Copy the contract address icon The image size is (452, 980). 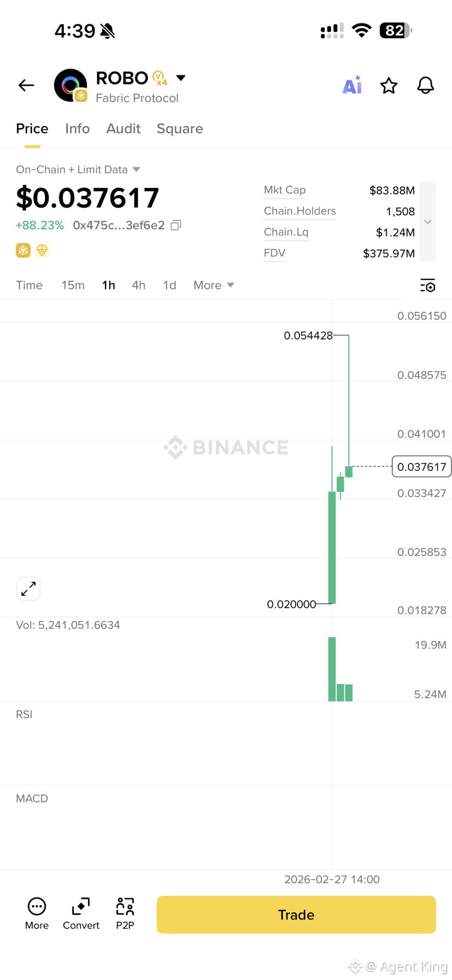pos(176,225)
